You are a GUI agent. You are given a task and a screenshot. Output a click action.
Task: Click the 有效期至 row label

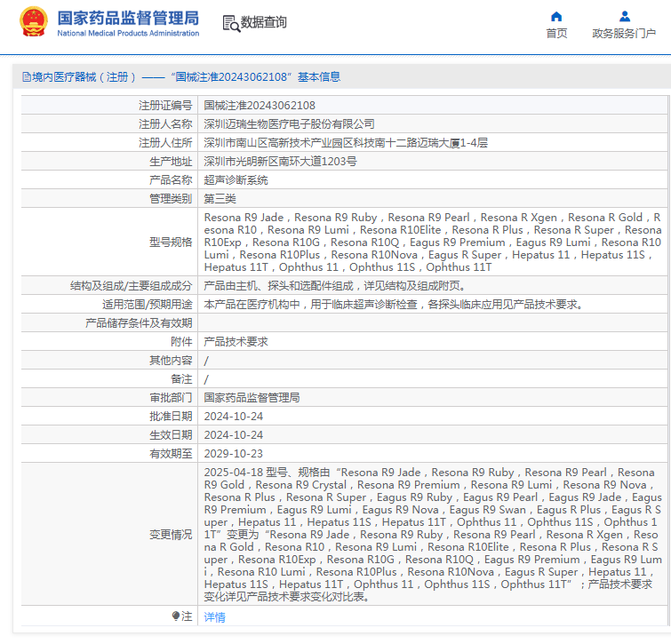[x=171, y=454]
